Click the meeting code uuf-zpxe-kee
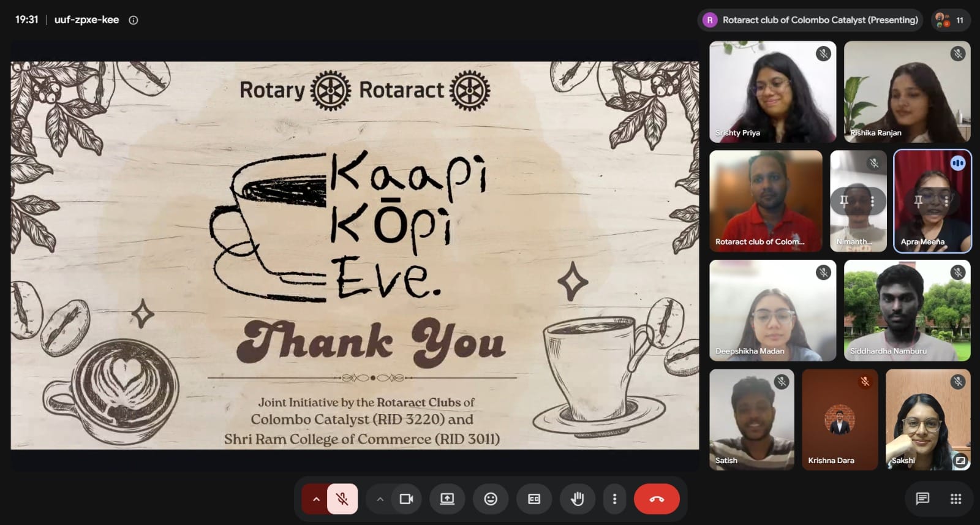The height and width of the screenshot is (525, 980). 86,20
